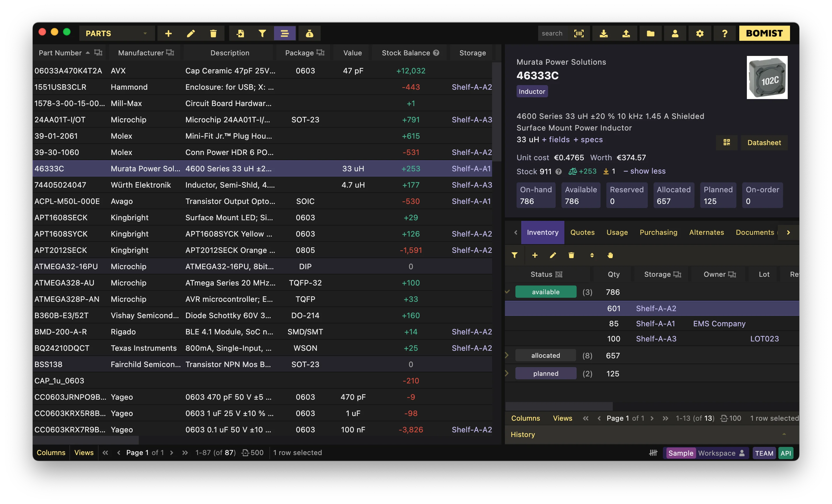Open the Datasheet button
This screenshot has height=504, width=832.
pos(764,142)
